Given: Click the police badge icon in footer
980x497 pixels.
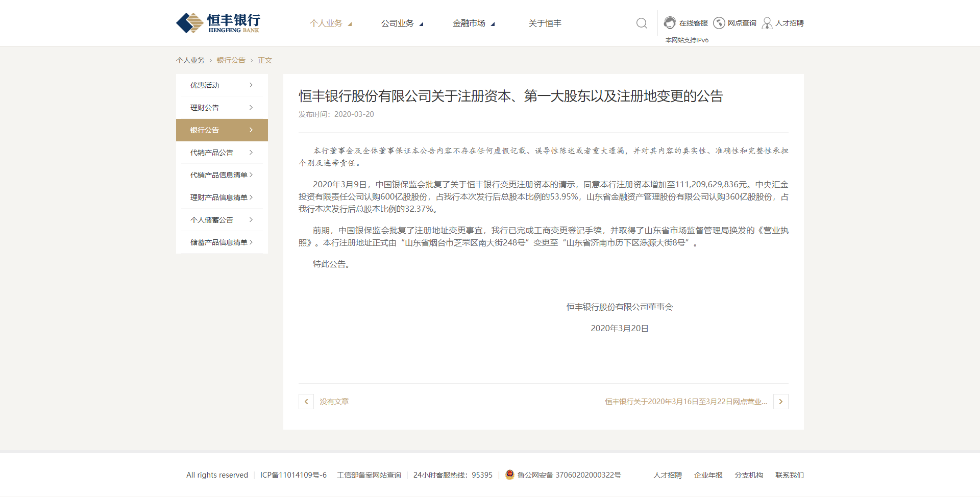Looking at the screenshot, I should coord(509,475).
